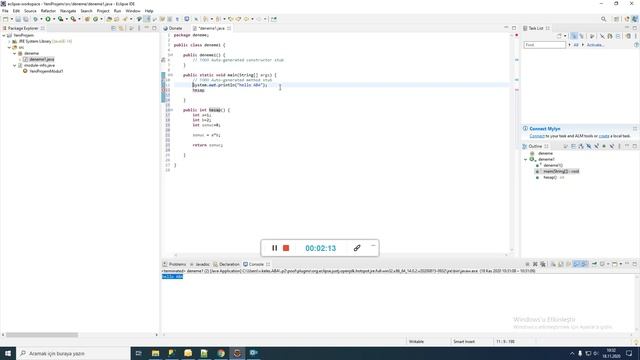Click the create link for a local task
The height and width of the screenshot is (360, 640).
(604, 136)
